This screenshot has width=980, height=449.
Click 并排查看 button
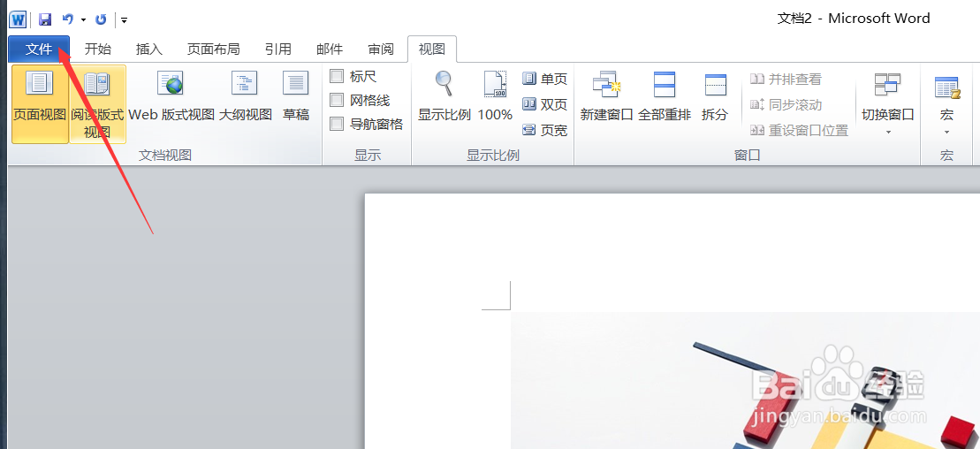[786, 80]
